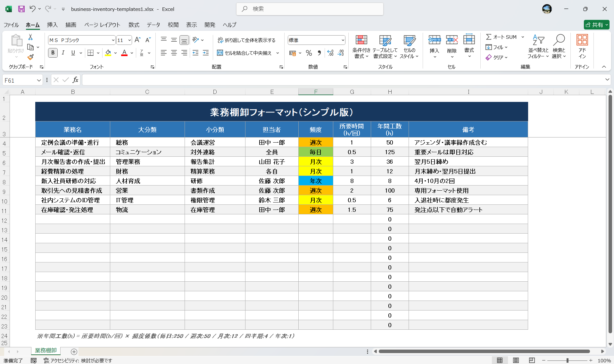Click the Share (共有) button
The width and height of the screenshot is (614, 364).
point(596,25)
